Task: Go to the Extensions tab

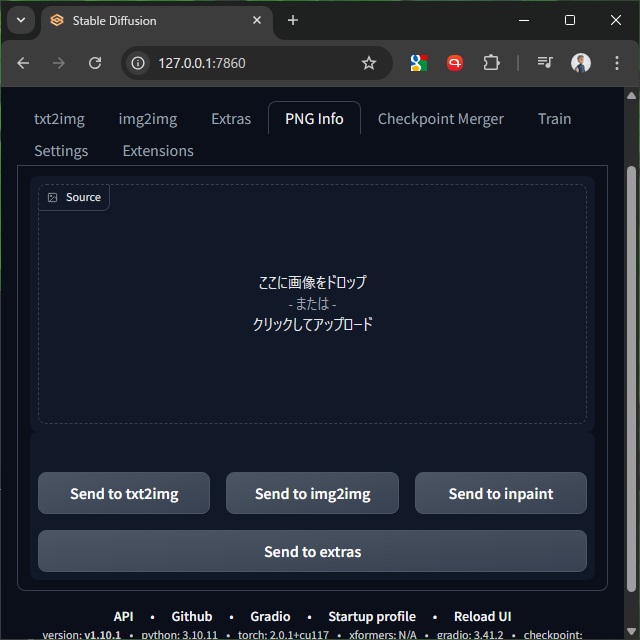Action: (158, 151)
